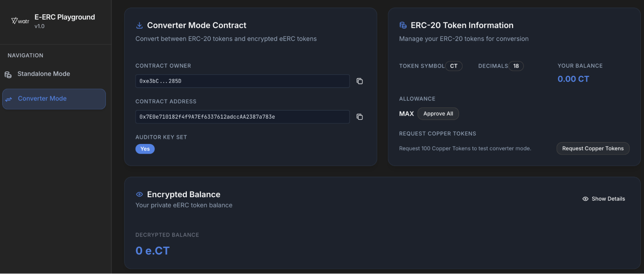This screenshot has height=274, width=644.
Task: Click the Yes auditor key badge
Action: pyautogui.click(x=145, y=149)
